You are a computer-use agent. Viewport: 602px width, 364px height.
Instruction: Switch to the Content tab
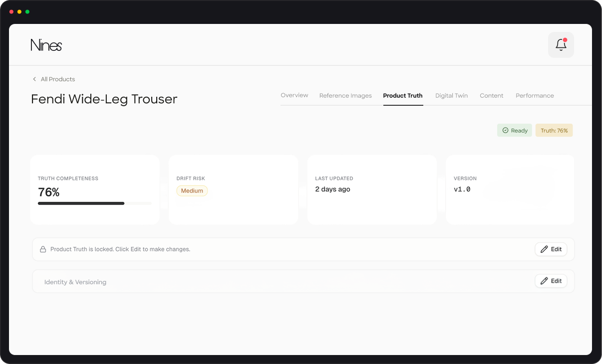pos(491,95)
